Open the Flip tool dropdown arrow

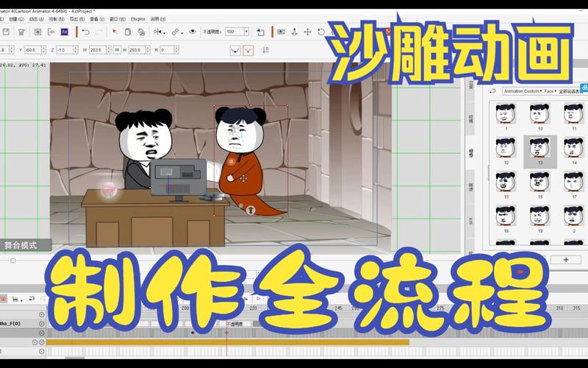click(165, 33)
